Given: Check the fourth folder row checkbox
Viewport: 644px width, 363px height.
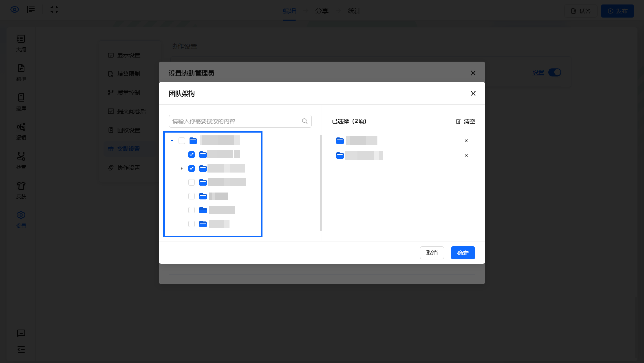Looking at the screenshot, I should 192,182.
